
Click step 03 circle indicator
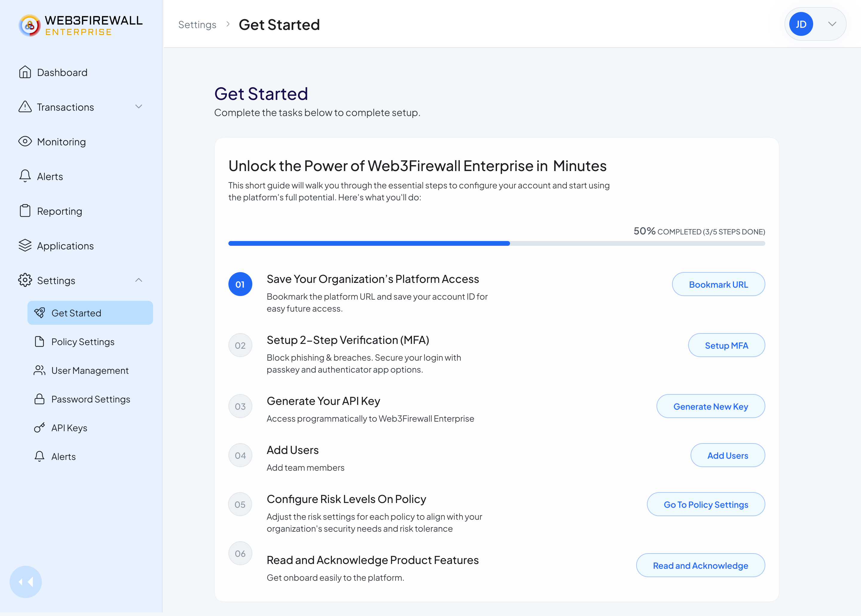click(x=240, y=406)
